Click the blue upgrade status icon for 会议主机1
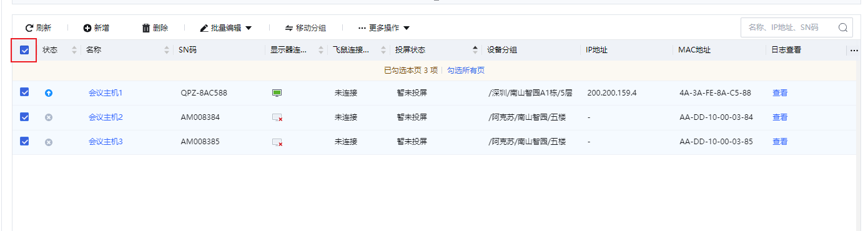Viewport: 868px width, 231px height. (x=49, y=93)
